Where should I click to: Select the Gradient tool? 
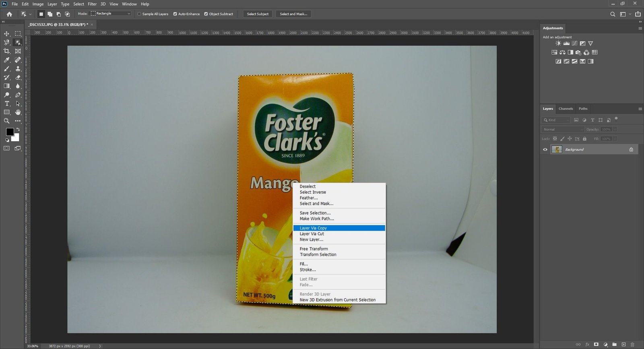click(x=6, y=86)
